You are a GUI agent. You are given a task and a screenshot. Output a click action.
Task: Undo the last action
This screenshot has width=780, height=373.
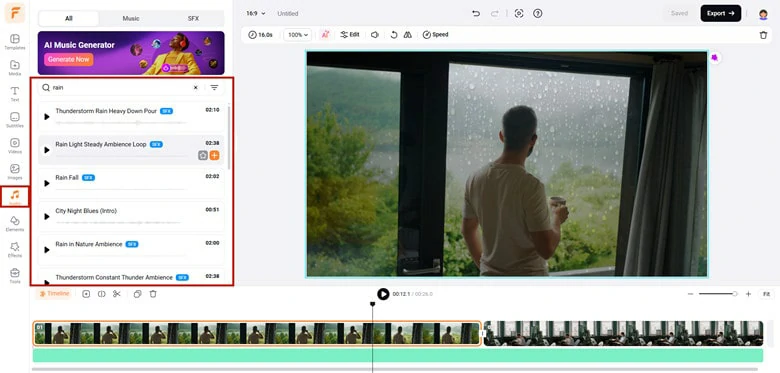[x=476, y=13]
